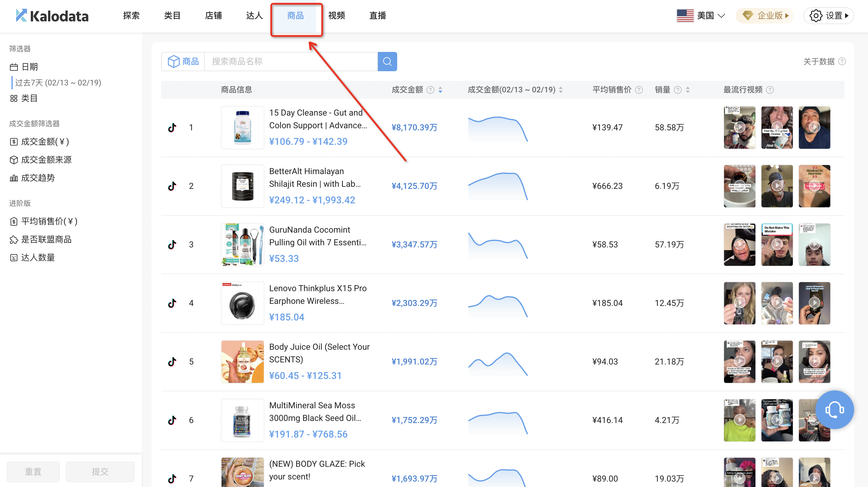Focus the 搜索商品名称 search field

(291, 61)
